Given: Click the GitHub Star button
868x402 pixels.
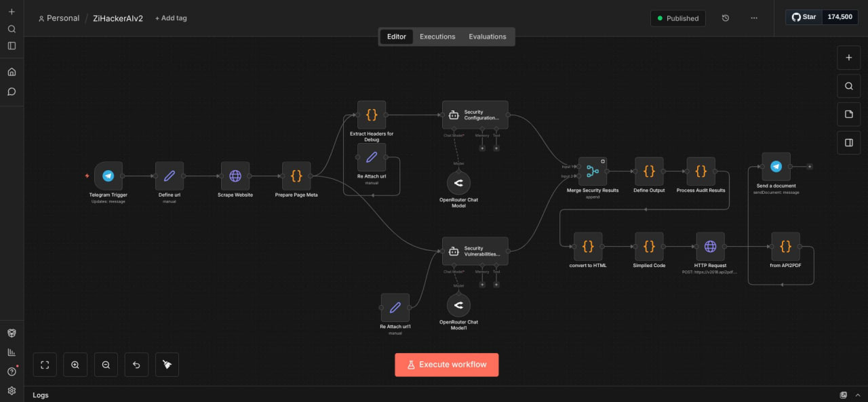Looking at the screenshot, I should click(804, 17).
